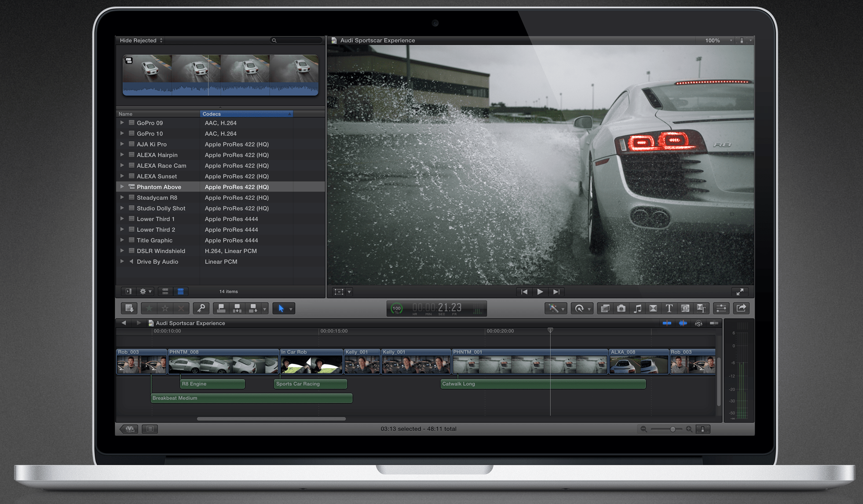Toggle timeline snapping
The image size is (863, 504).
(714, 323)
